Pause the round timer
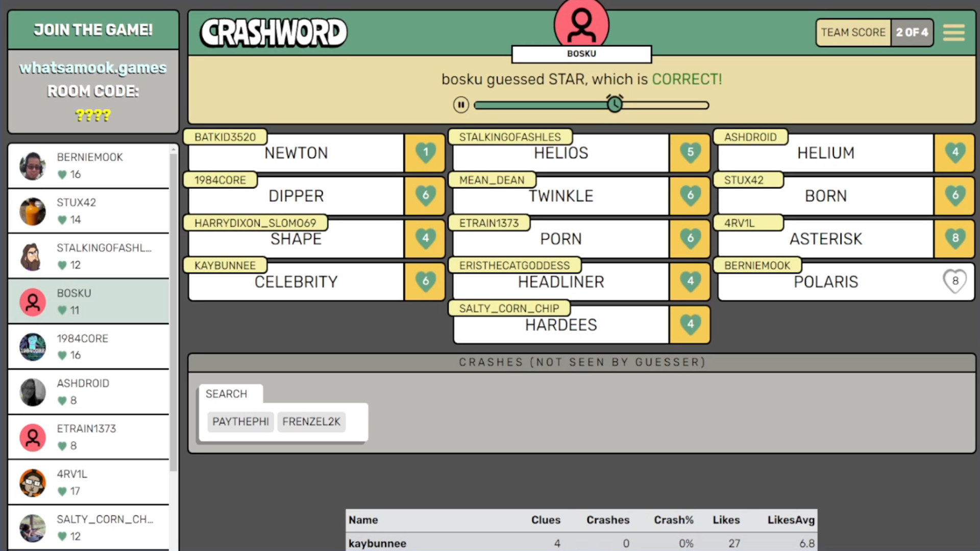980x551 pixels. click(x=461, y=104)
